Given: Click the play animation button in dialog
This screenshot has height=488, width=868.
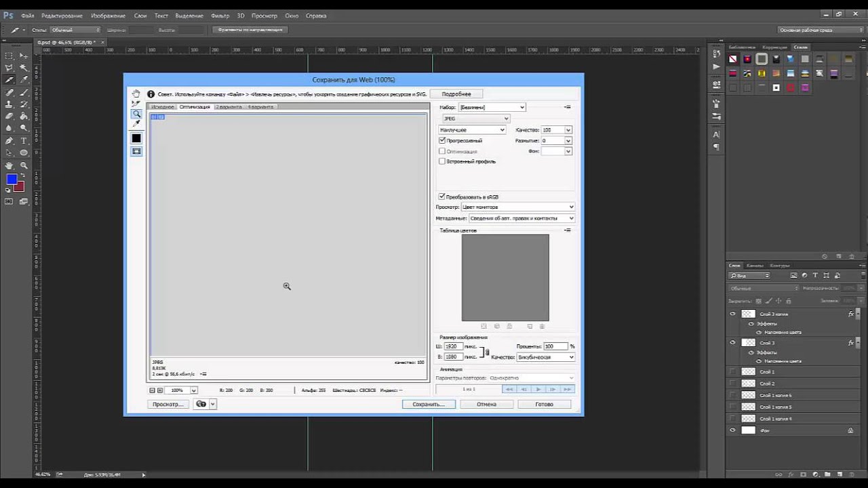Looking at the screenshot, I should click(538, 389).
